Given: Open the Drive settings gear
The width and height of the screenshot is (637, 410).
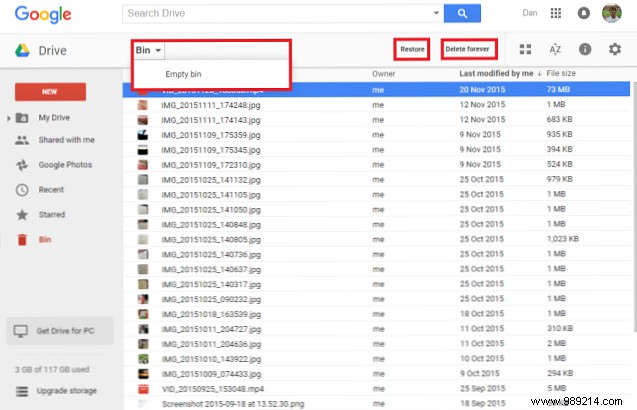Looking at the screenshot, I should (x=615, y=50).
